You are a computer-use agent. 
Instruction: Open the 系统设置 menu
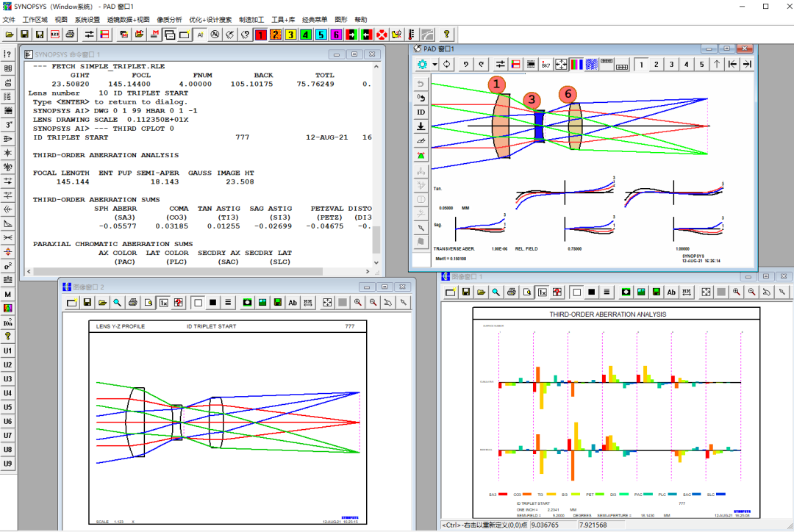[x=87, y=19]
